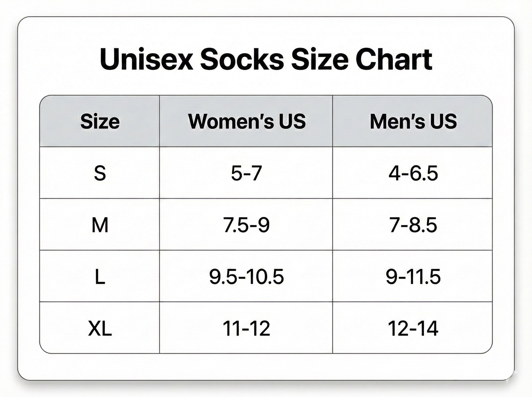Select the M size cell
This screenshot has height=397, width=532.
[x=100, y=225]
